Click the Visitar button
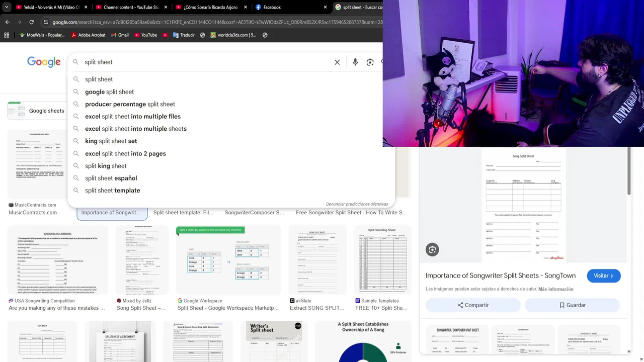 [603, 276]
